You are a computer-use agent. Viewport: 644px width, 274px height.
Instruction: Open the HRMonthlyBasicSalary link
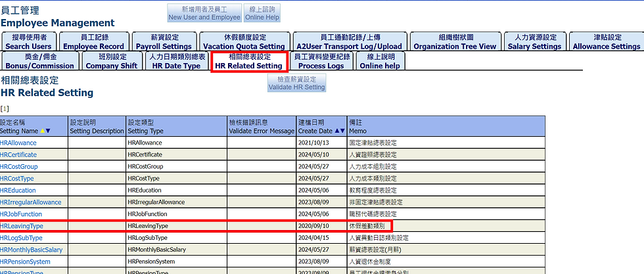32,250
